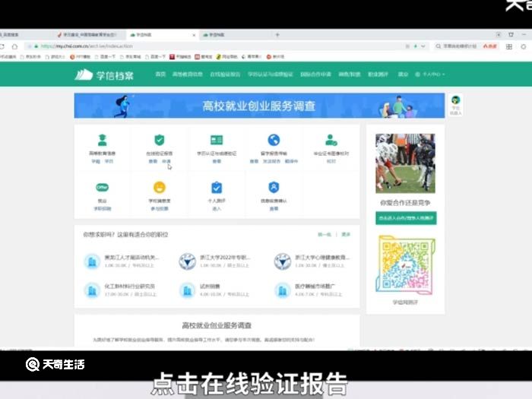The image size is (532, 399).
Task: Click the 毕业证书图像校对 person icon
Action: [x=331, y=140]
